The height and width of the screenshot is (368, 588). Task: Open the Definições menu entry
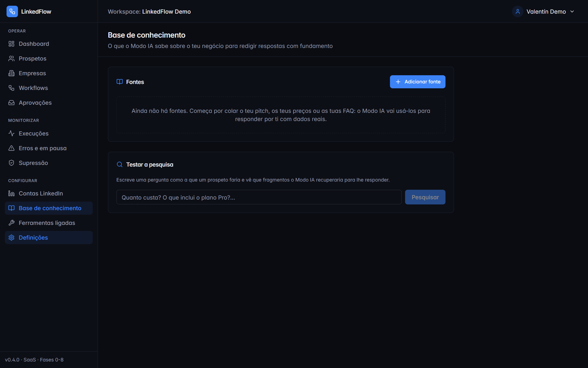(x=49, y=237)
